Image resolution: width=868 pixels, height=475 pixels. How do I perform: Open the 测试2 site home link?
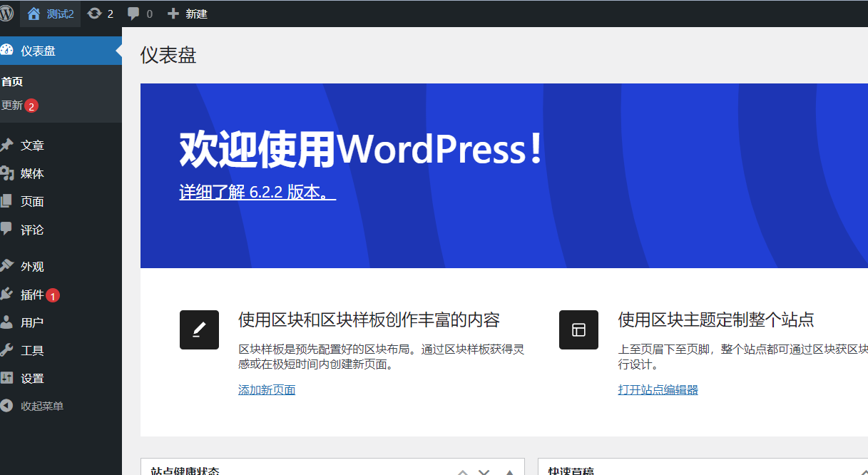click(51, 14)
